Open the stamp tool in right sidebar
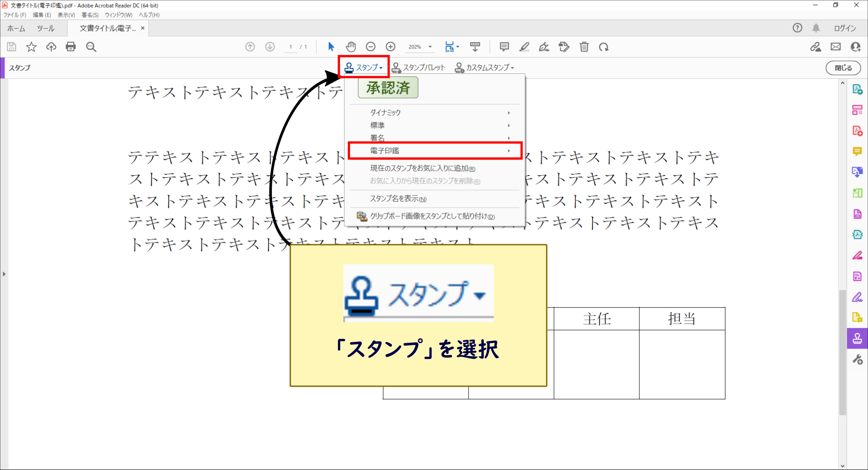The image size is (868, 470). coord(857,339)
